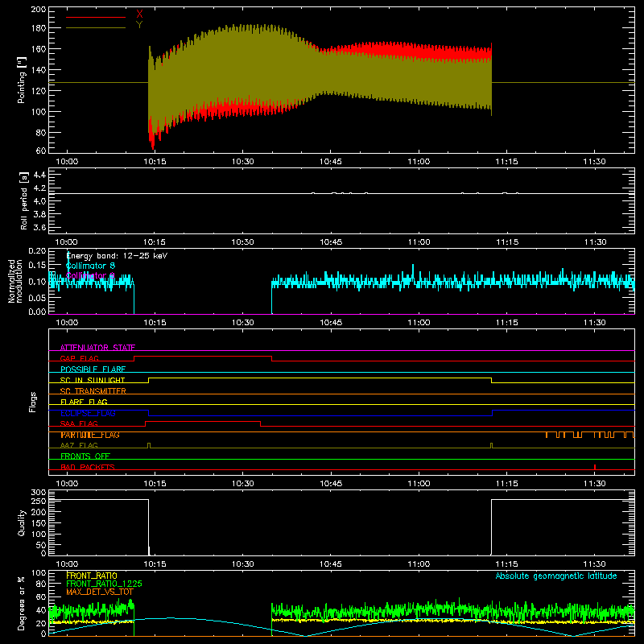Viewport: 644px width, 644px height.
Task: Select the green FRONTS_OFF label
Action: point(85,456)
